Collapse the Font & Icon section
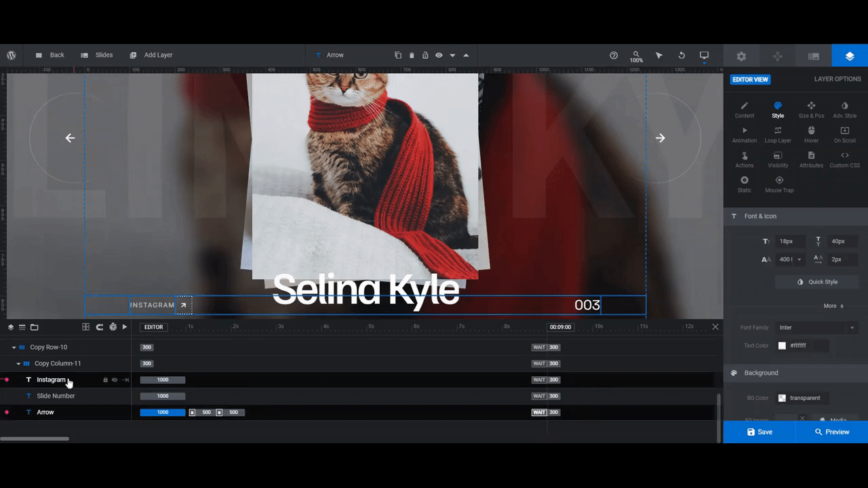The width and height of the screenshot is (868, 488). click(795, 216)
